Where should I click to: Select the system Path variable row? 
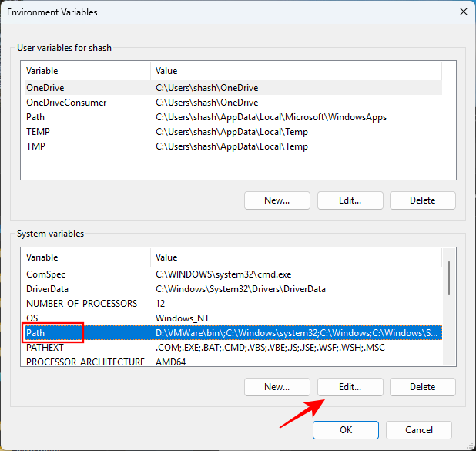(x=233, y=333)
